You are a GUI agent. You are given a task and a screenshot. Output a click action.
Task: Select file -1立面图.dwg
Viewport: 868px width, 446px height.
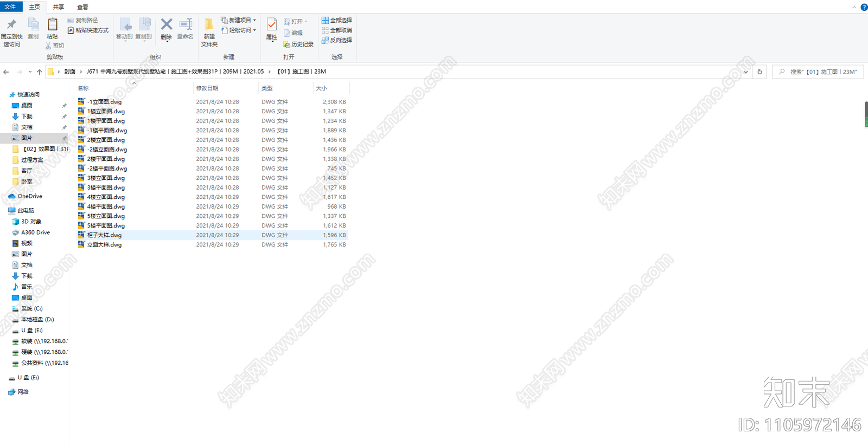(104, 102)
